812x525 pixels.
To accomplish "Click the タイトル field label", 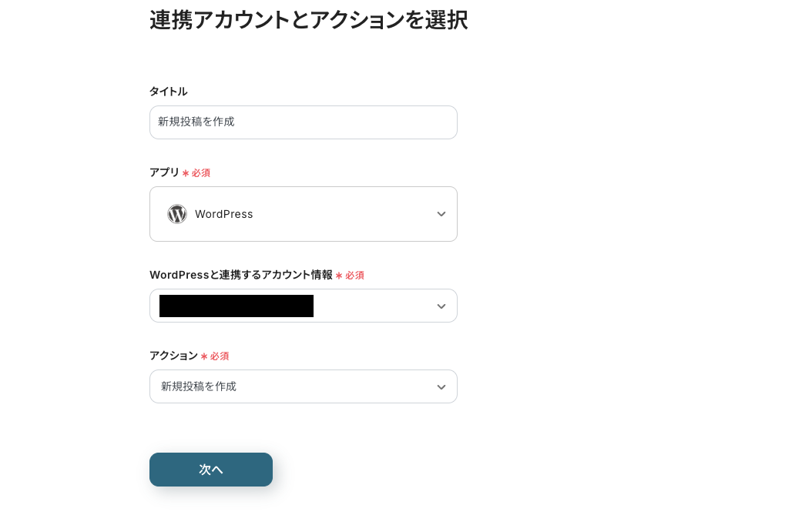I will point(168,92).
